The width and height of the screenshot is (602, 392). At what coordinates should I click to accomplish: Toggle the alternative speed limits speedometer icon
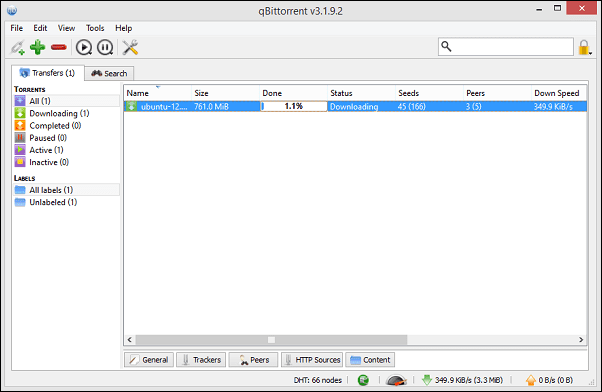coord(396,380)
